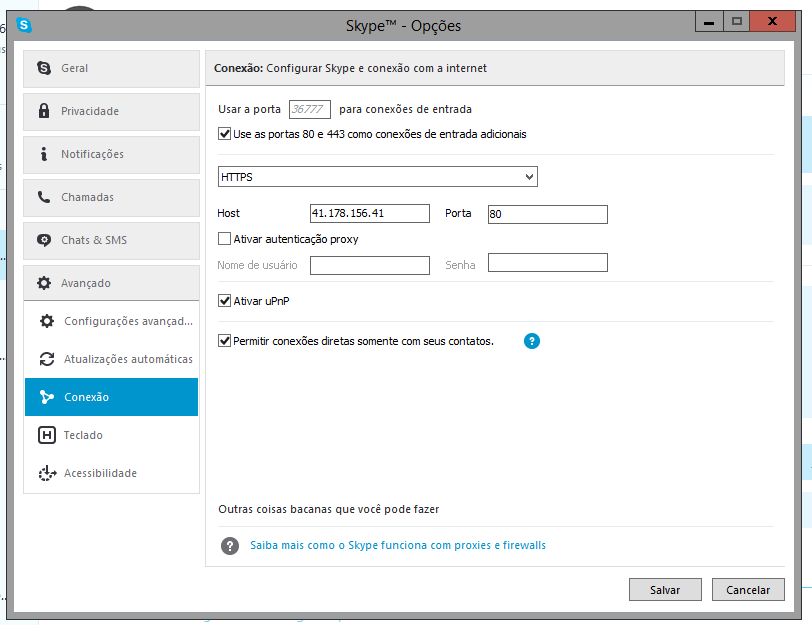The height and width of the screenshot is (625, 812).
Task: Click the Privacidade padlock icon
Action: coord(44,110)
